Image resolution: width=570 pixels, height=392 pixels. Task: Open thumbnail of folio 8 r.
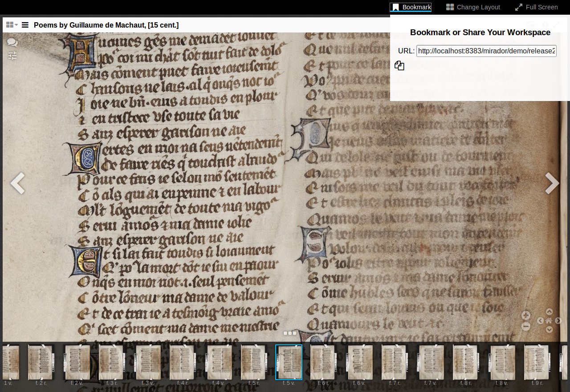click(466, 362)
